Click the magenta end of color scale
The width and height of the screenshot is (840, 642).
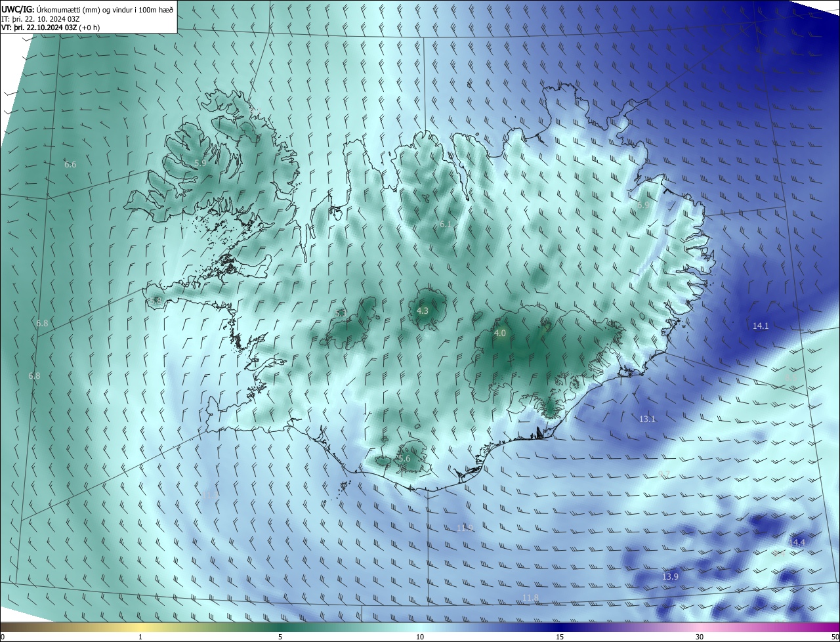click(x=828, y=627)
